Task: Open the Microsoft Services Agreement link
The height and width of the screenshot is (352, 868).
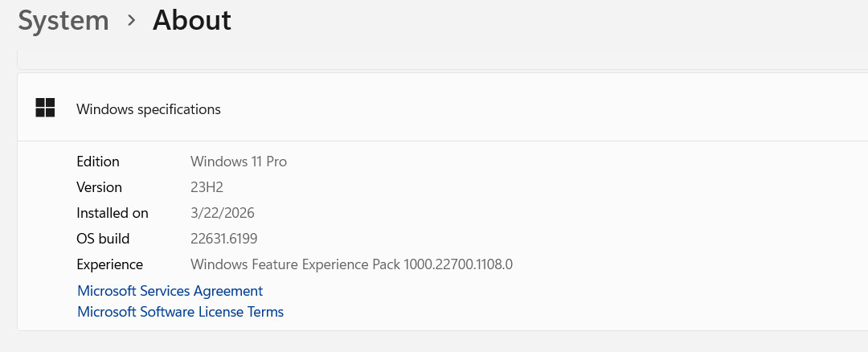Action: tap(170, 291)
